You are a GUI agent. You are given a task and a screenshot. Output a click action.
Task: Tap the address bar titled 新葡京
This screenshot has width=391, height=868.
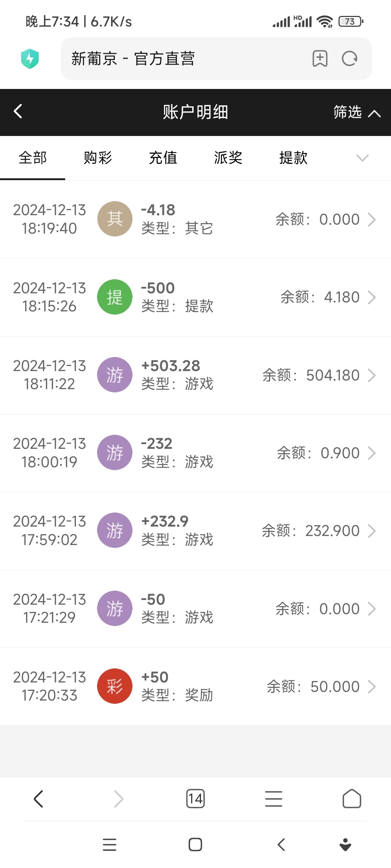click(x=181, y=59)
